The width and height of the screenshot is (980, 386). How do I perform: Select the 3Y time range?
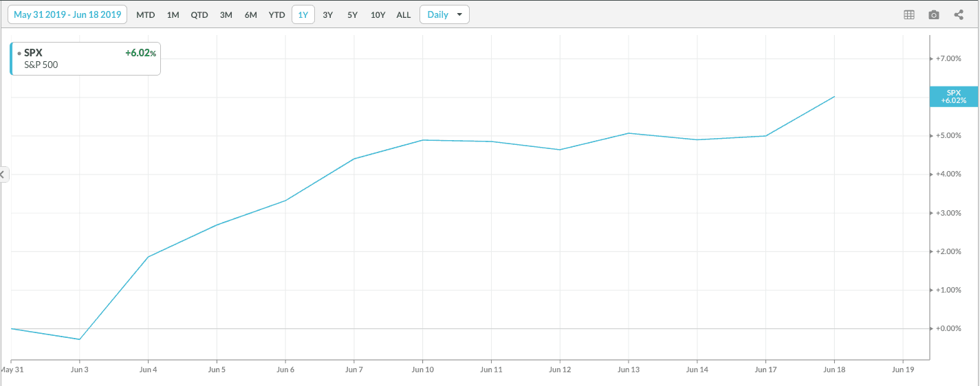[x=328, y=14]
